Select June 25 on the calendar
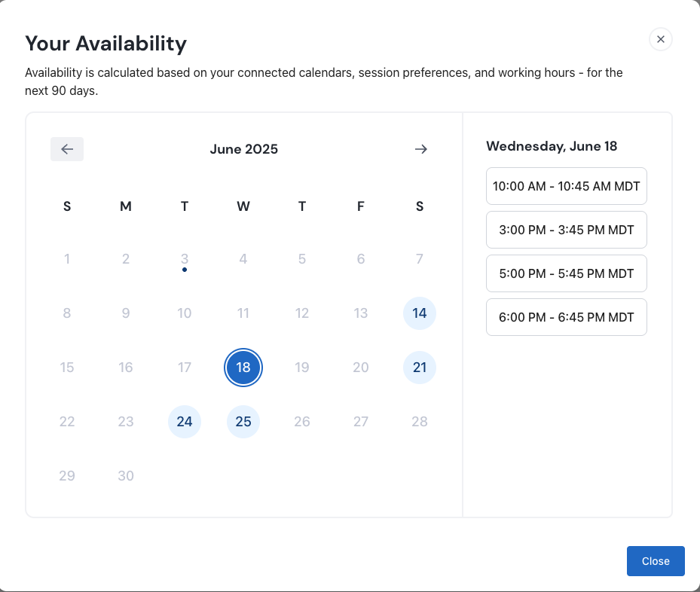 (243, 422)
